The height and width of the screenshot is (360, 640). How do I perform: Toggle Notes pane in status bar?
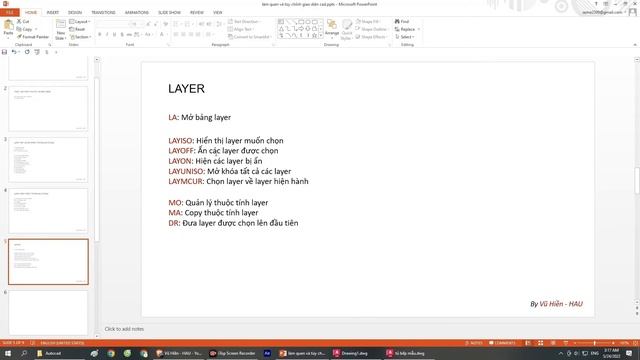tap(474, 343)
